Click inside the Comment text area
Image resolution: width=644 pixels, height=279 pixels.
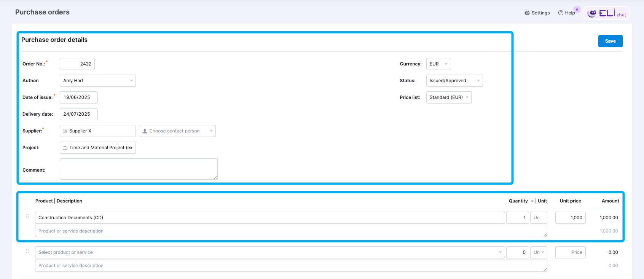pyautogui.click(x=139, y=169)
